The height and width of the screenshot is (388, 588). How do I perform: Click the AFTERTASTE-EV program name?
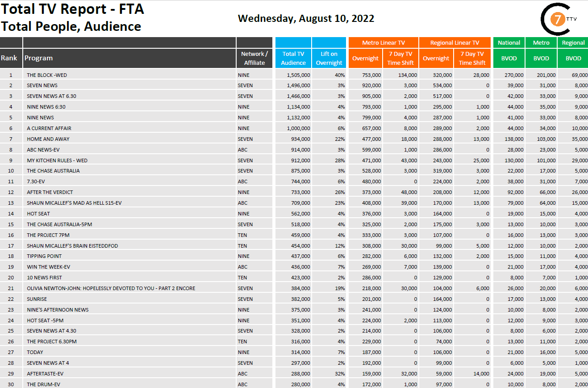click(43, 374)
